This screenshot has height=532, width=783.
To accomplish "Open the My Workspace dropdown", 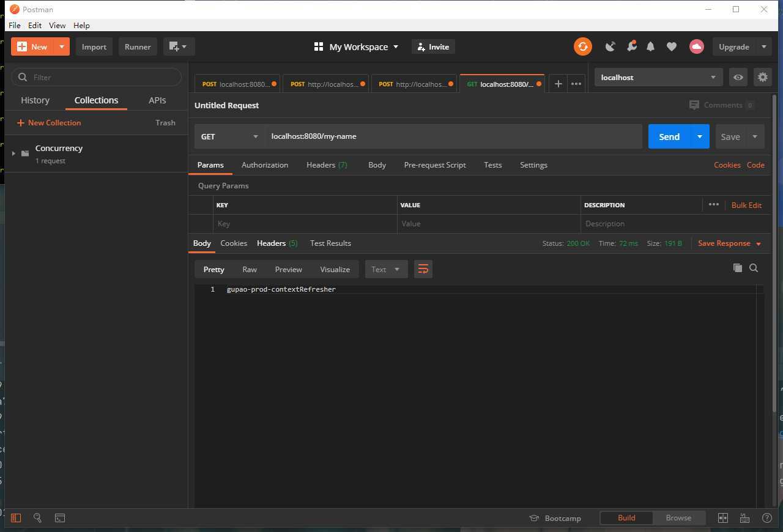I will coord(356,46).
